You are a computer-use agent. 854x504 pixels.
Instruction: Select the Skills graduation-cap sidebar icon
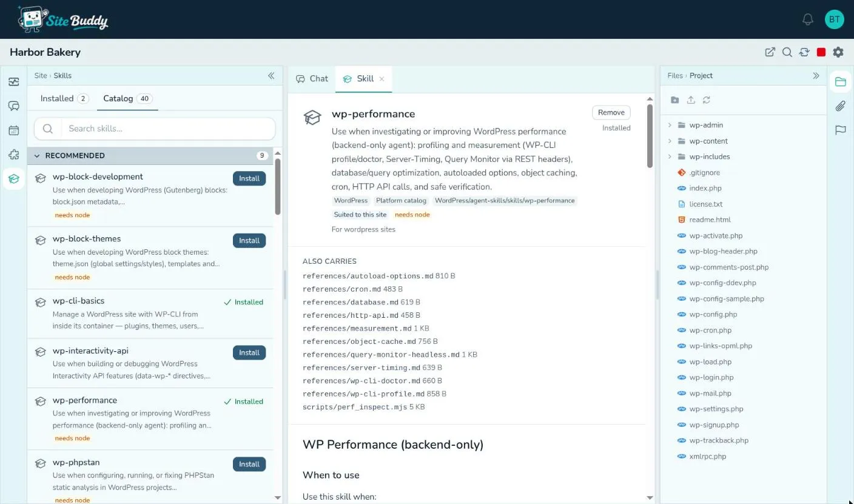pos(13,179)
